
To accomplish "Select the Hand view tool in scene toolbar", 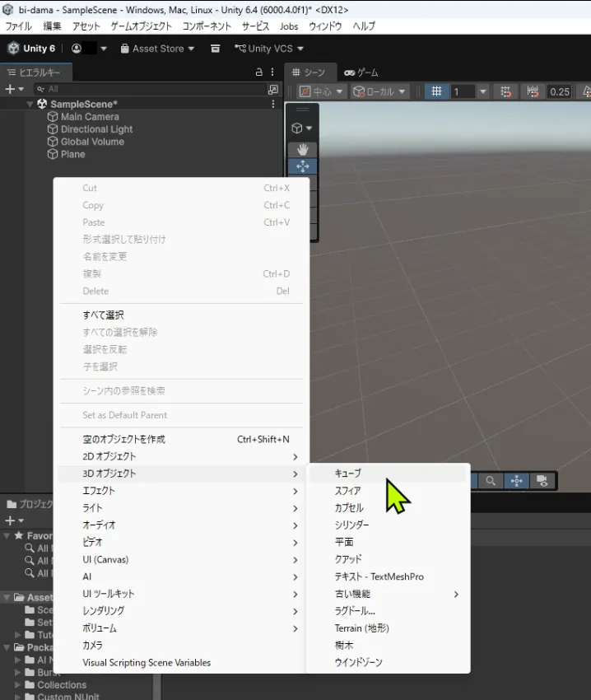I will click(x=303, y=149).
